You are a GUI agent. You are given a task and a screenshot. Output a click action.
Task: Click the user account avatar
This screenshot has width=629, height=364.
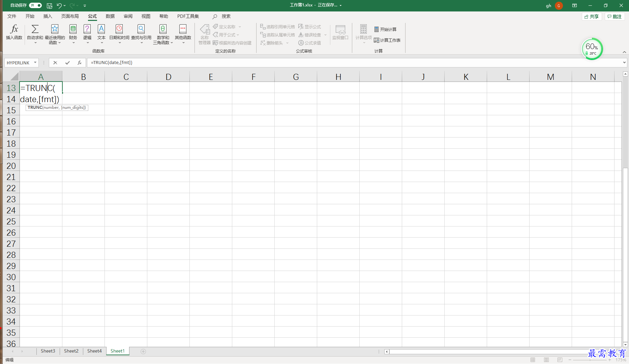tap(559, 5)
